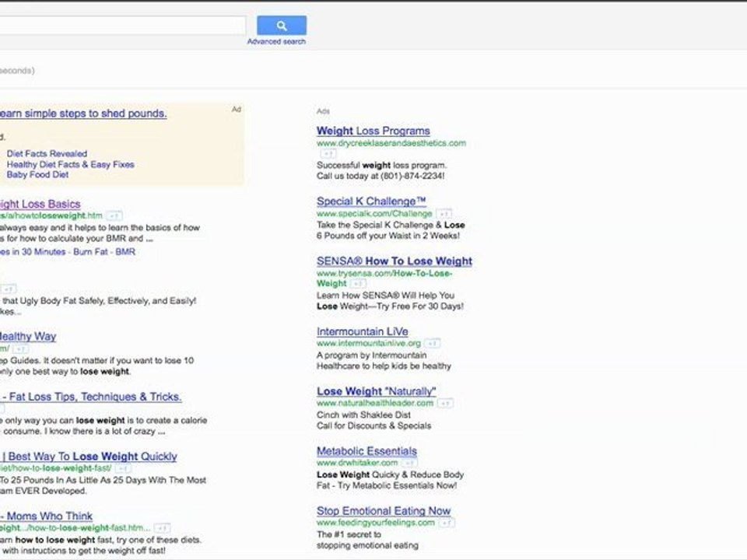Open the Weight Loss Programs ad

click(x=373, y=131)
